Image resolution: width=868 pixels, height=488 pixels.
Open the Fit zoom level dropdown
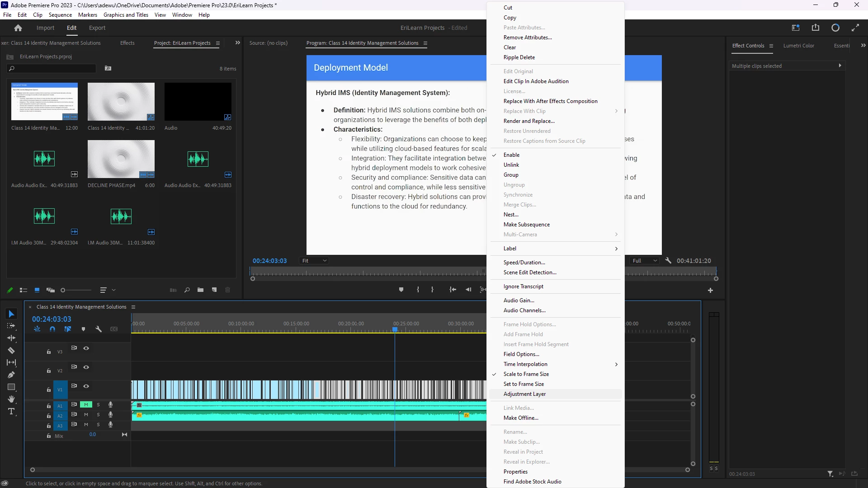click(x=314, y=261)
